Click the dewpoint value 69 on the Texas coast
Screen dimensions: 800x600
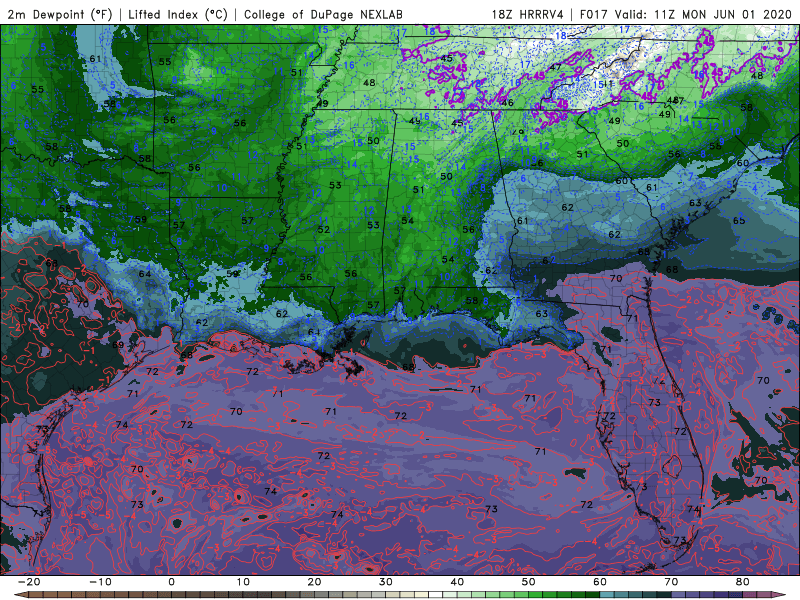click(118, 345)
